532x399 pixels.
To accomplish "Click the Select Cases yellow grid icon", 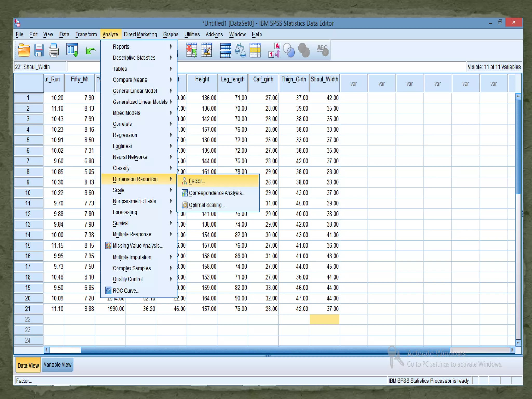I will 255,50.
